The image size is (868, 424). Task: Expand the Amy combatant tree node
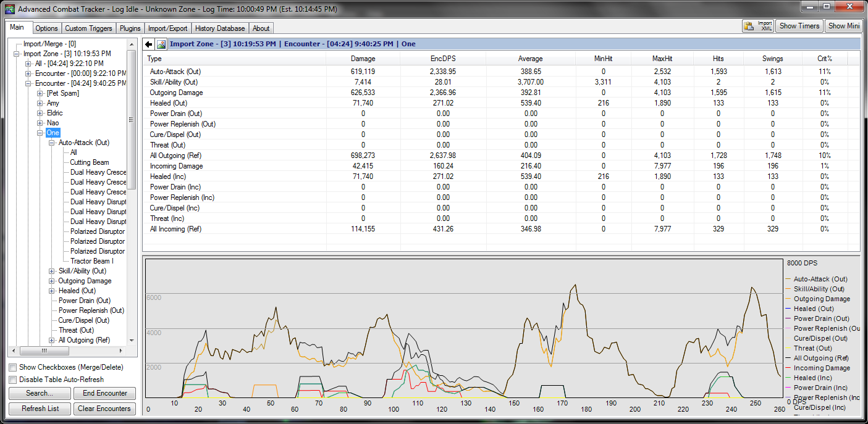pyautogui.click(x=40, y=103)
